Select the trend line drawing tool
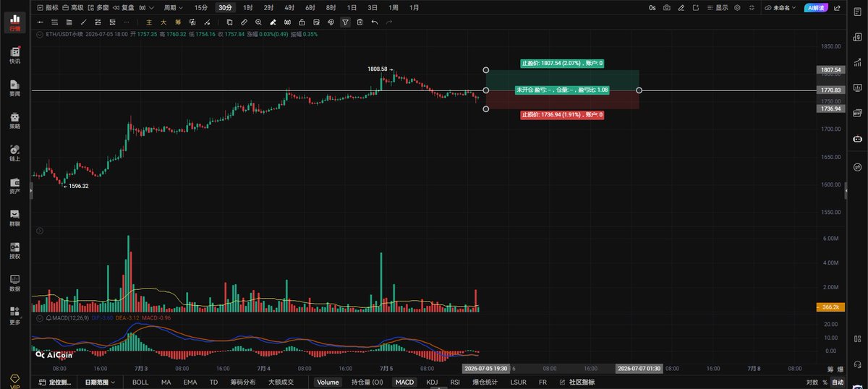 (85, 22)
